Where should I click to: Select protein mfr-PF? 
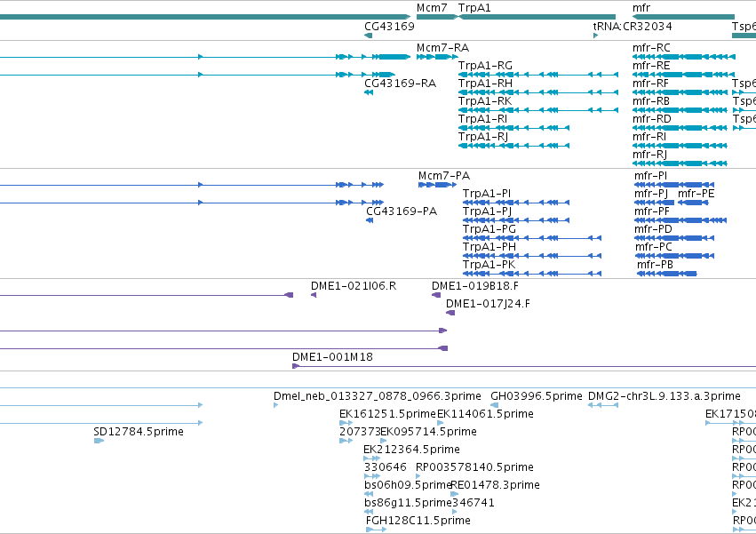point(652,211)
